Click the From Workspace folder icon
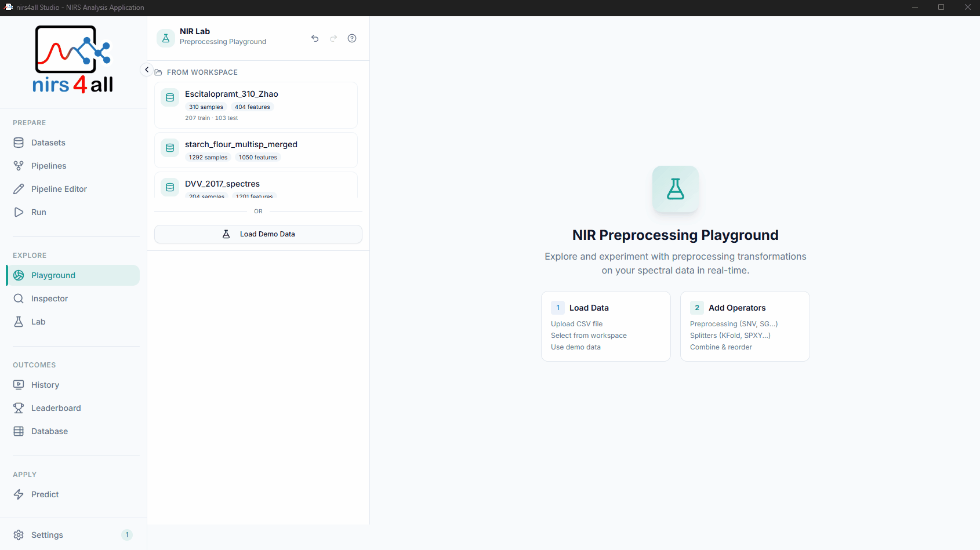The width and height of the screenshot is (980, 550). [x=158, y=72]
